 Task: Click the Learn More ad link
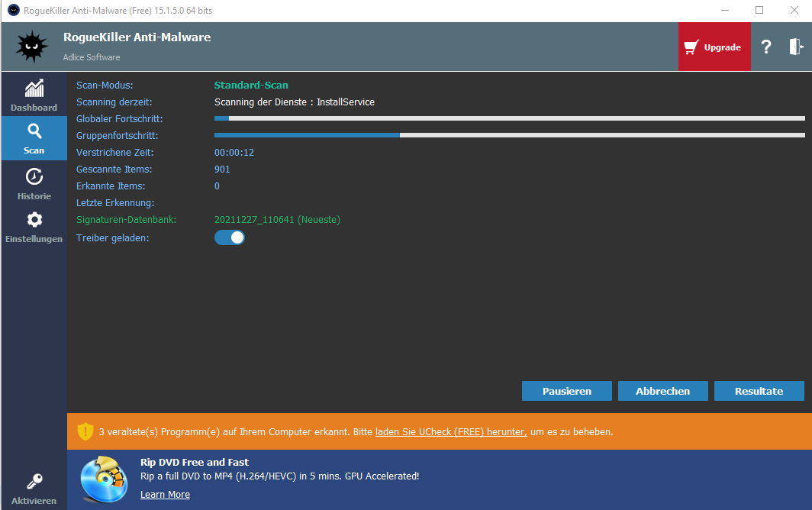[165, 495]
